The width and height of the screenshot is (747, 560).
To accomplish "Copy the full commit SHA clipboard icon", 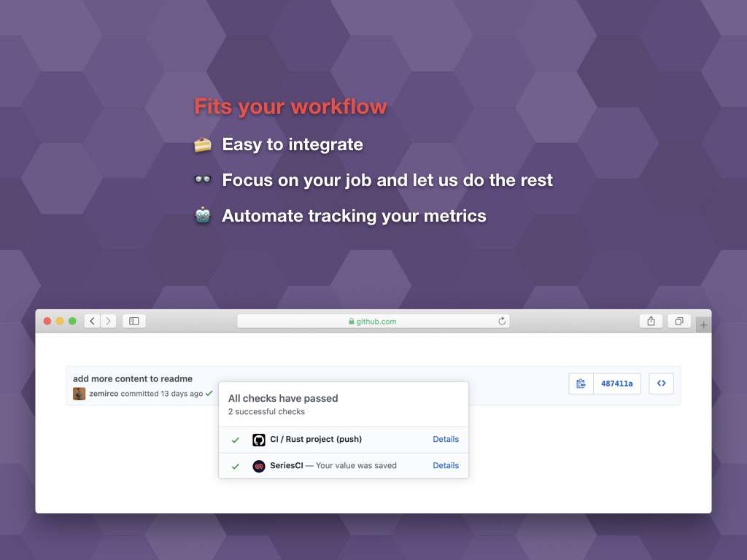I will pyautogui.click(x=581, y=384).
